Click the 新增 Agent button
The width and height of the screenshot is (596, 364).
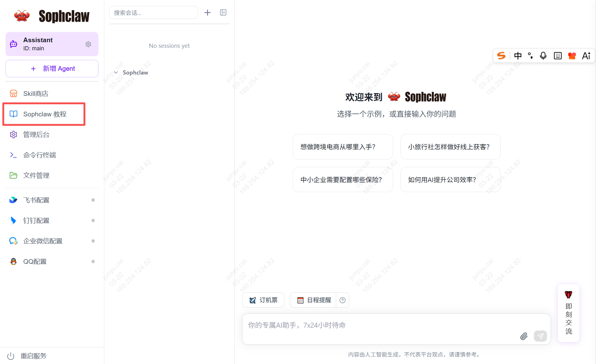click(52, 69)
